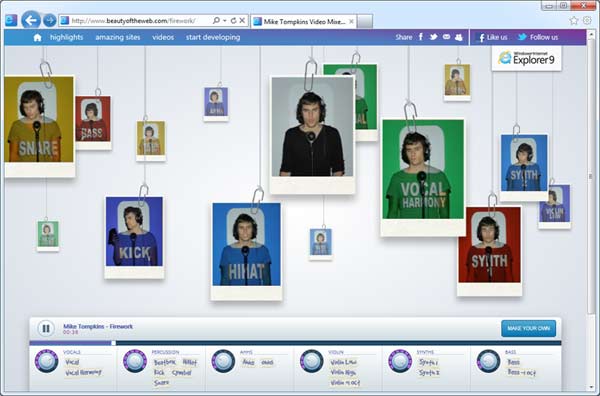Click the home icon in the navigation bar
Image resolution: width=600 pixels, height=396 pixels.
coord(37,37)
